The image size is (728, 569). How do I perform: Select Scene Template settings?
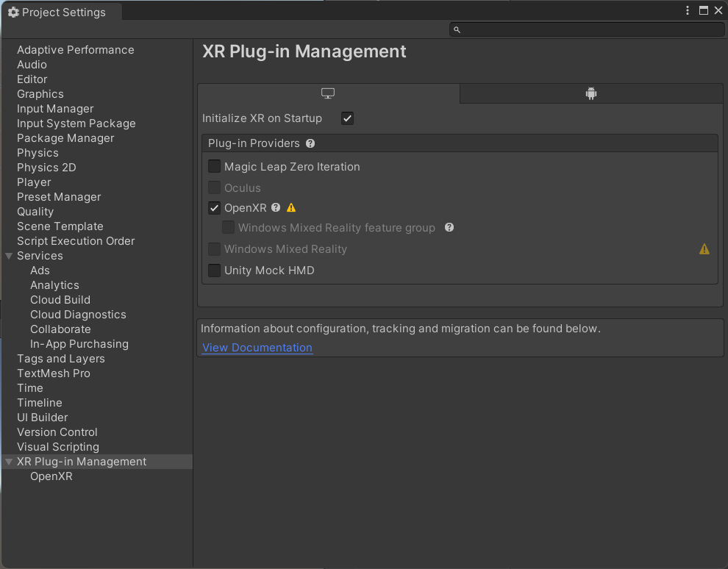click(x=60, y=226)
